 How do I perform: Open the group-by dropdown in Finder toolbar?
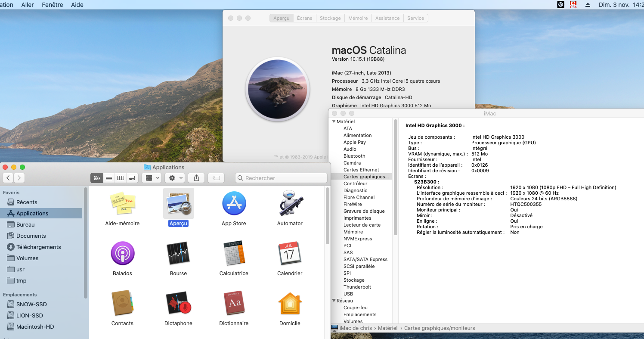pyautogui.click(x=152, y=178)
